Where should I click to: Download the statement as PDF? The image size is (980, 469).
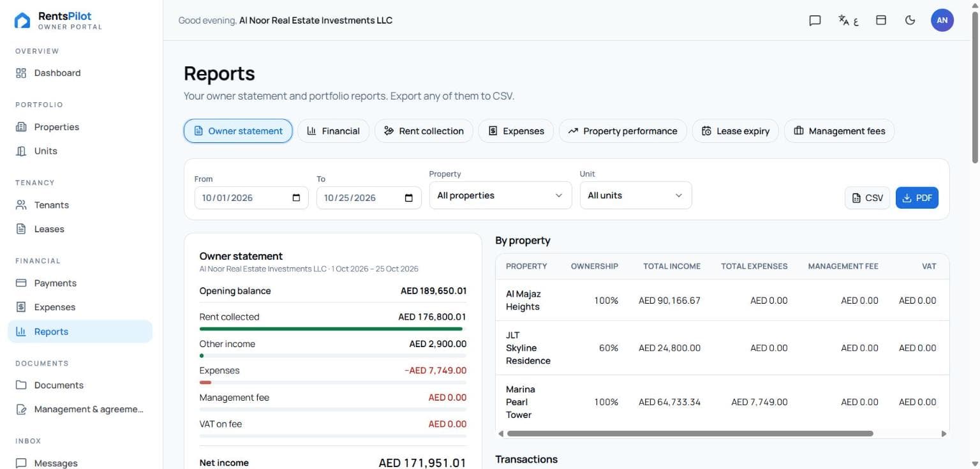click(917, 198)
